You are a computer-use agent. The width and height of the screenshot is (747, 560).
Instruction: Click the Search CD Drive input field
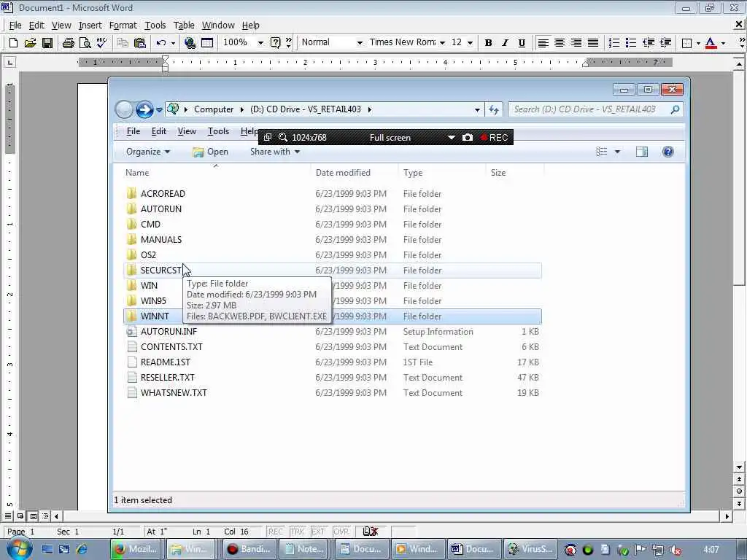(595, 109)
